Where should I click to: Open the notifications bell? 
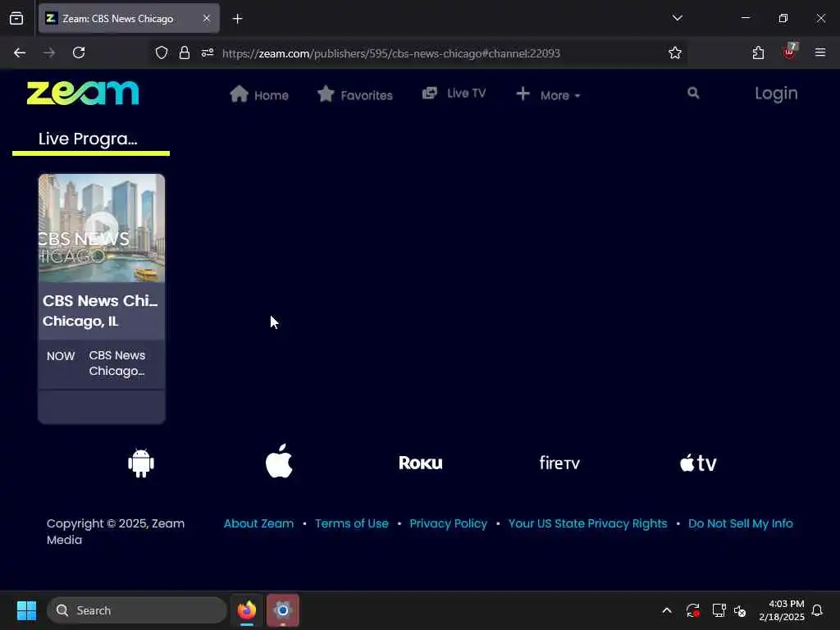(x=818, y=610)
